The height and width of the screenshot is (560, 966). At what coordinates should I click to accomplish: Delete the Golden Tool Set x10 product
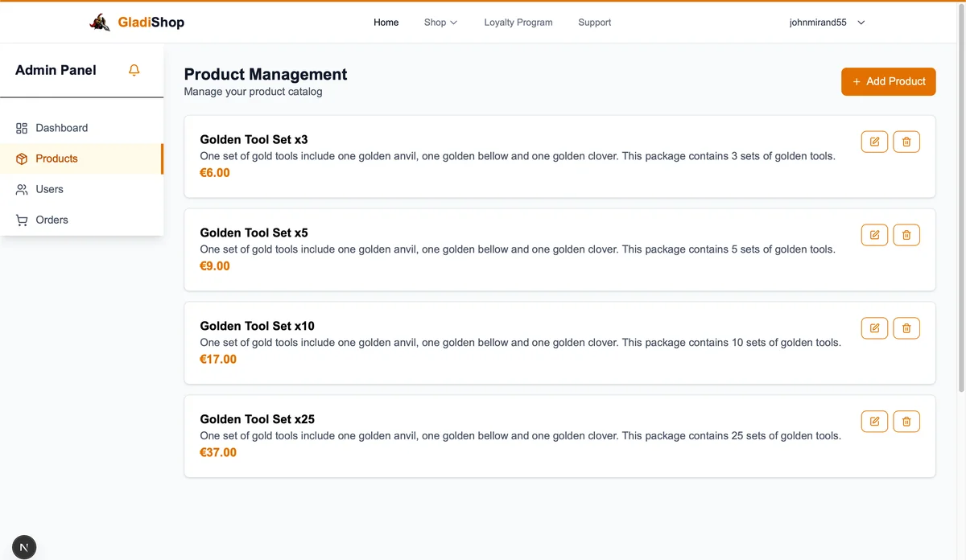906,328
